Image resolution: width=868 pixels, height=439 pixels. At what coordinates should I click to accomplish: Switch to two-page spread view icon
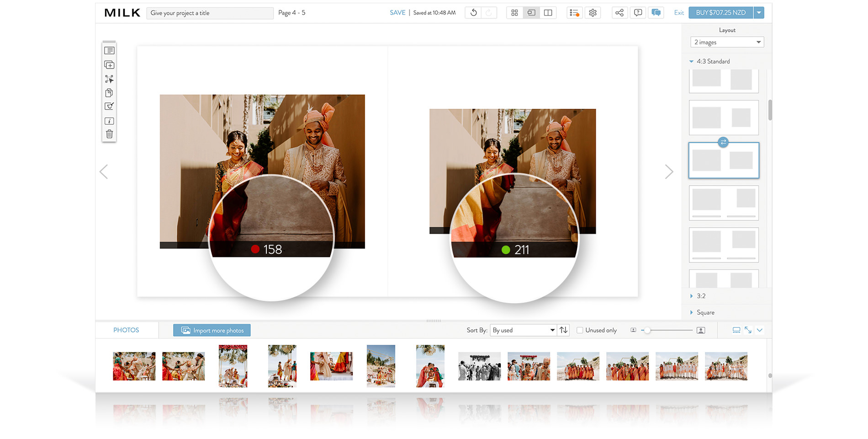(x=548, y=12)
